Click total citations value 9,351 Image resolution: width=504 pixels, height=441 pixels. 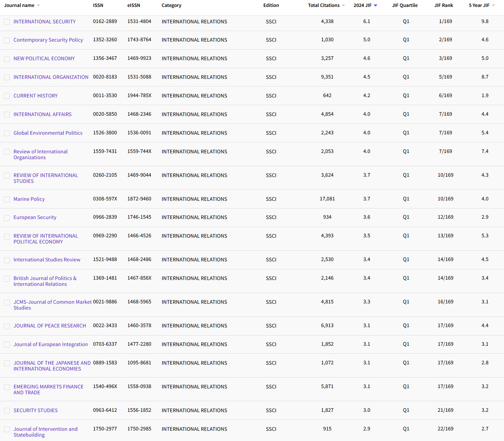coord(327,77)
